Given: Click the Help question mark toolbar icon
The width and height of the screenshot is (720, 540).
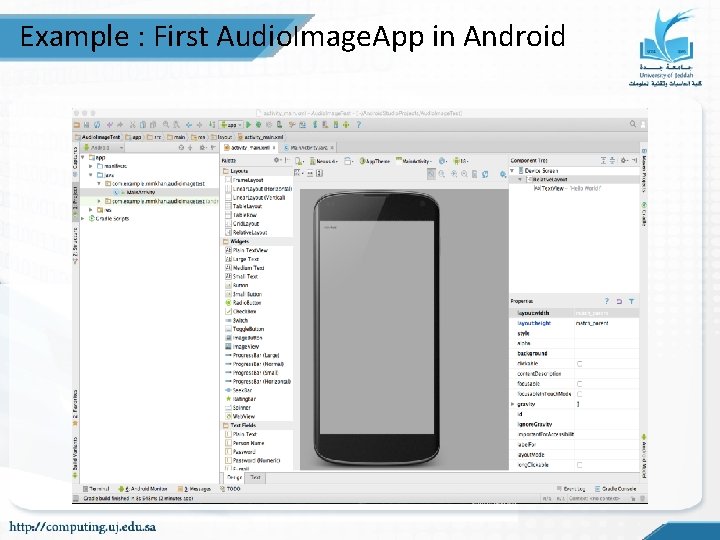Looking at the screenshot, I should [359, 124].
